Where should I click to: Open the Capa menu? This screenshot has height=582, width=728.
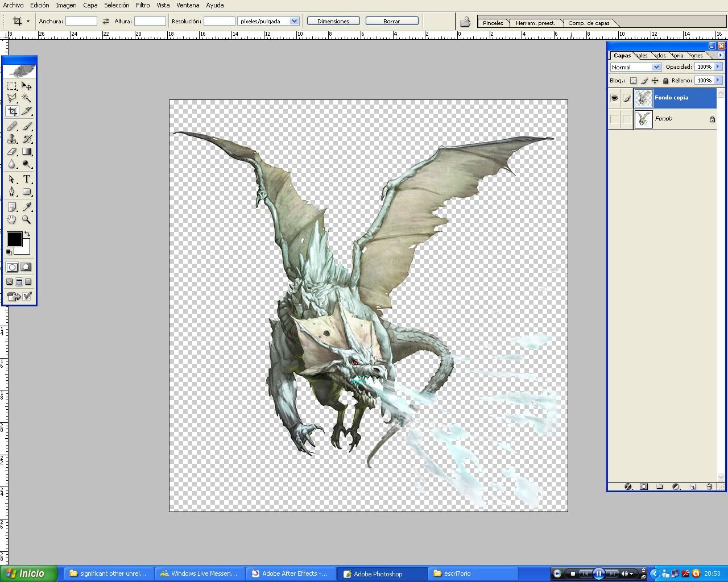point(90,5)
